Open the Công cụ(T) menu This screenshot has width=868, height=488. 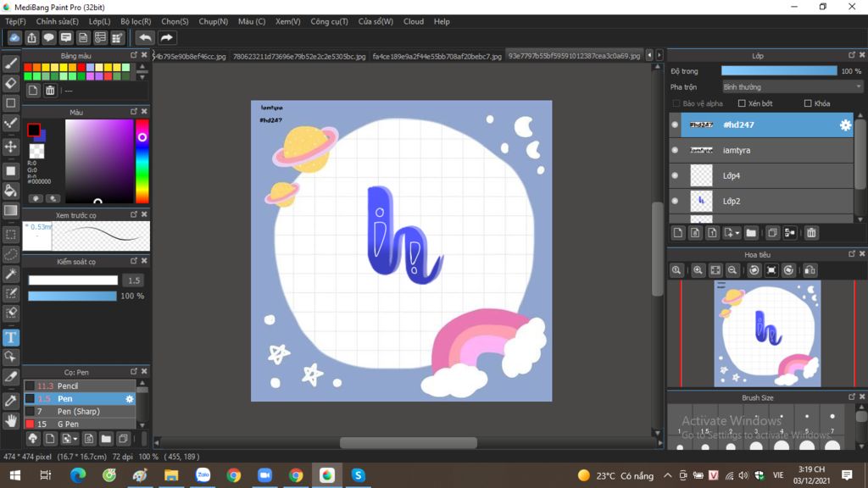(330, 21)
